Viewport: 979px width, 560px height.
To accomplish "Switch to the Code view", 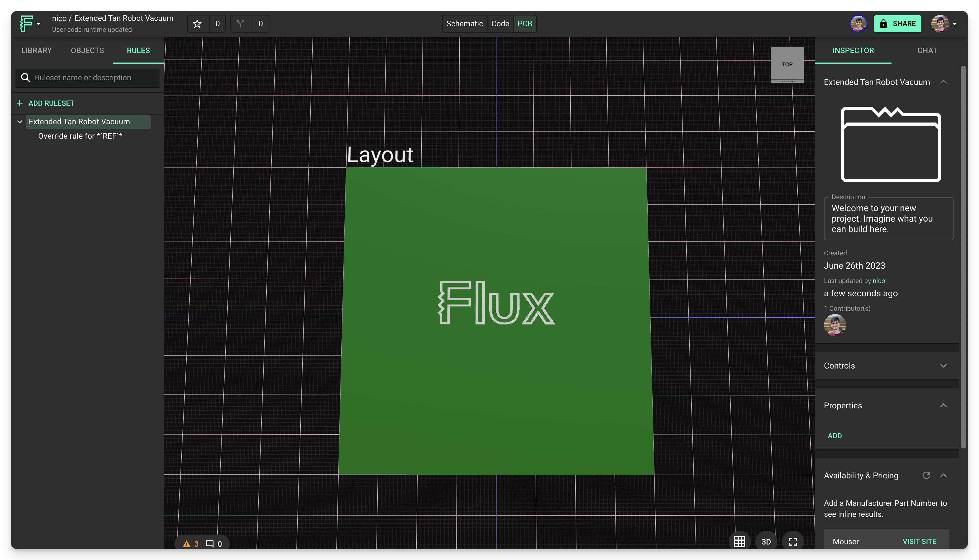I will click(500, 24).
